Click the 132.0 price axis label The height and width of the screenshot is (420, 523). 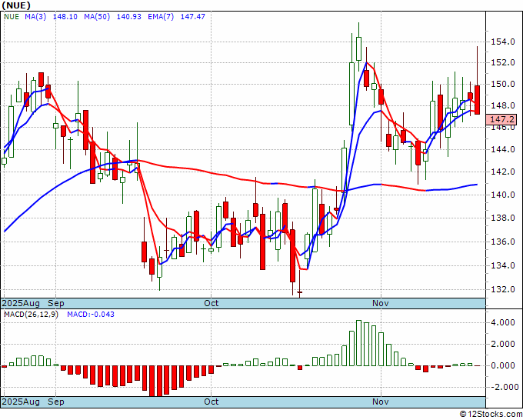(x=503, y=289)
